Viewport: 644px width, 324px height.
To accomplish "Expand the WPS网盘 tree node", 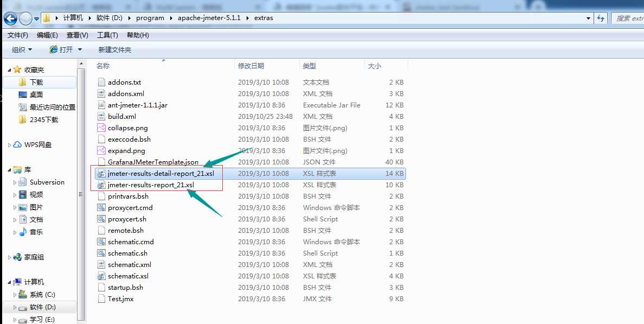I will [9, 145].
